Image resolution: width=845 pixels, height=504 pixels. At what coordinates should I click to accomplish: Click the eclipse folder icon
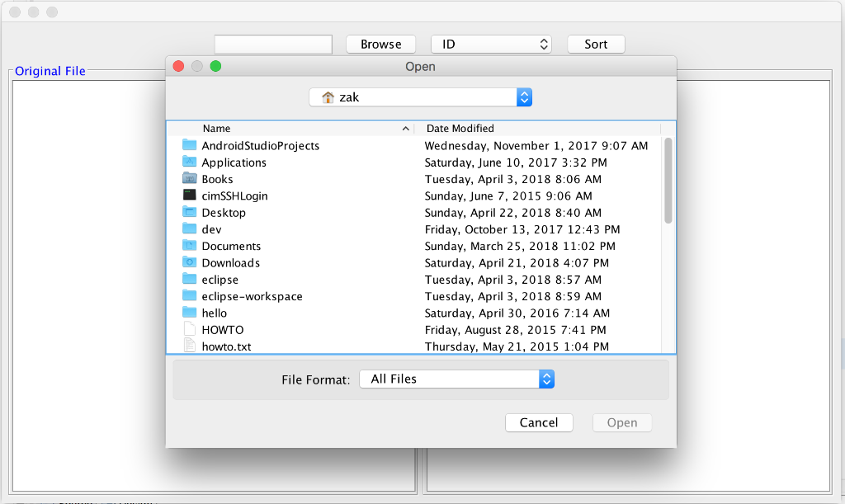point(189,279)
